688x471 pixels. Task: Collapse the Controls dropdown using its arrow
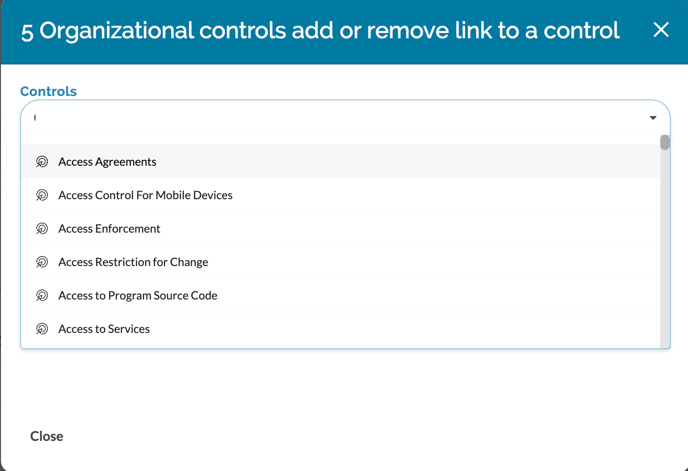coord(653,118)
